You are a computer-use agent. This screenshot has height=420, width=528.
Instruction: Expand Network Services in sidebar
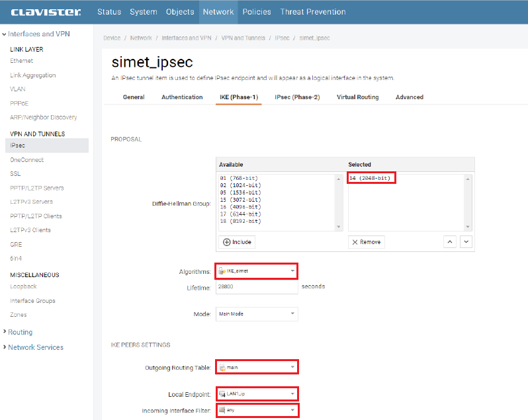(35, 347)
